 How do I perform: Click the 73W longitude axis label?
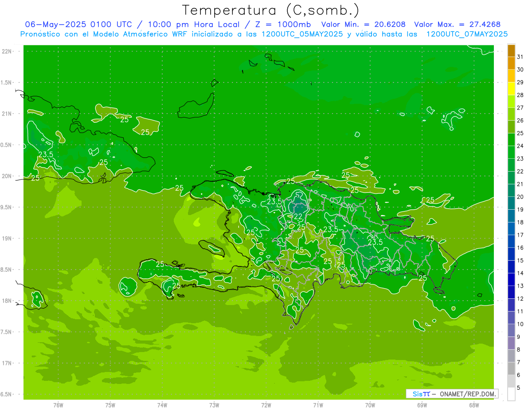(x=214, y=405)
